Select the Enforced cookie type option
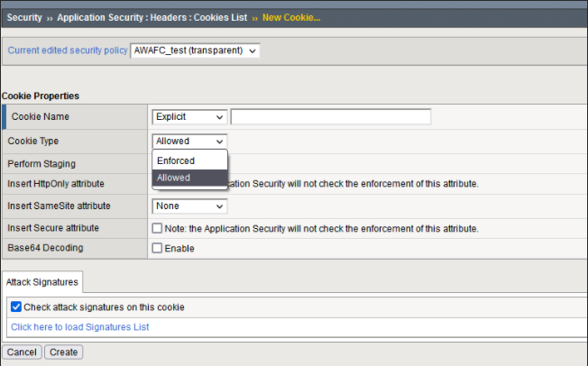Image resolution: width=588 pixels, height=366 pixels. (176, 160)
